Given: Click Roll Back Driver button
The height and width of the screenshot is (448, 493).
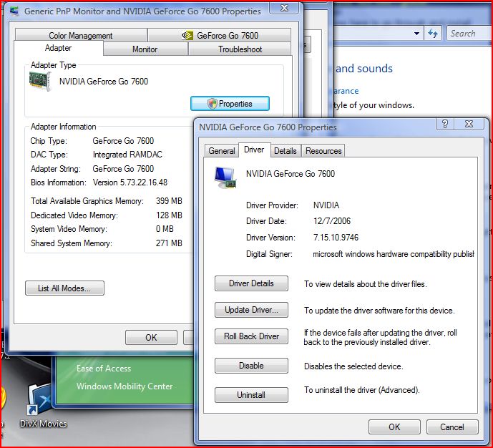Looking at the screenshot, I should click(x=251, y=336).
